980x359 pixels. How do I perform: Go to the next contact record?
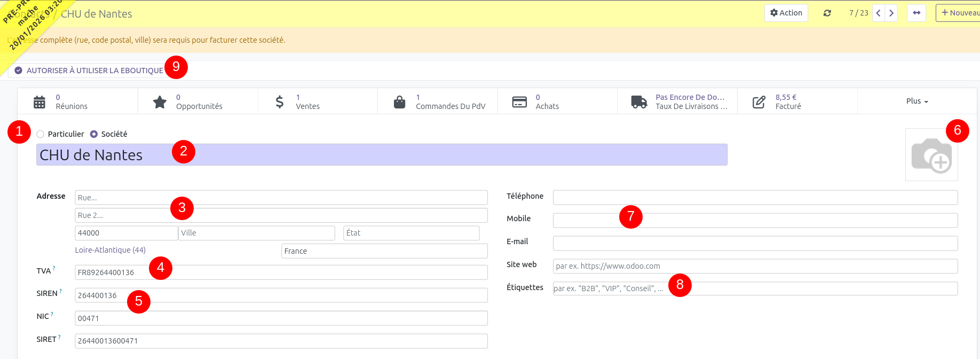click(891, 13)
